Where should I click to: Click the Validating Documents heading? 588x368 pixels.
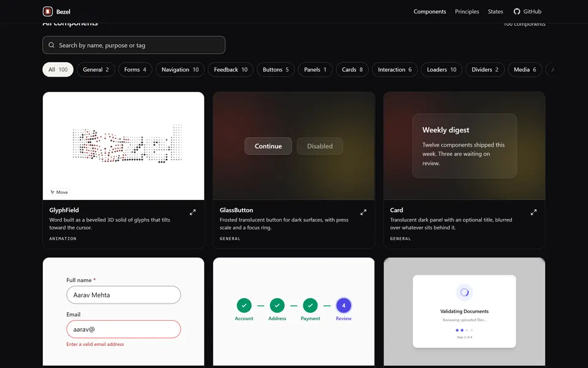(464, 312)
